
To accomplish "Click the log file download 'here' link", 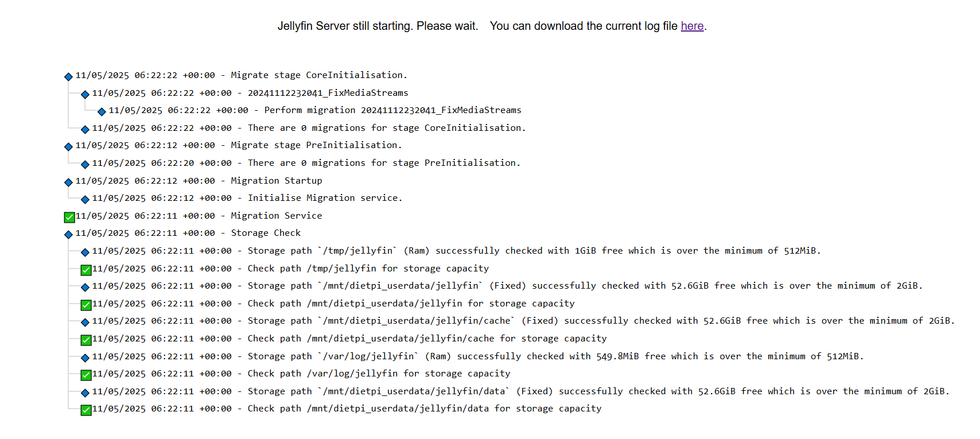I will pos(691,26).
